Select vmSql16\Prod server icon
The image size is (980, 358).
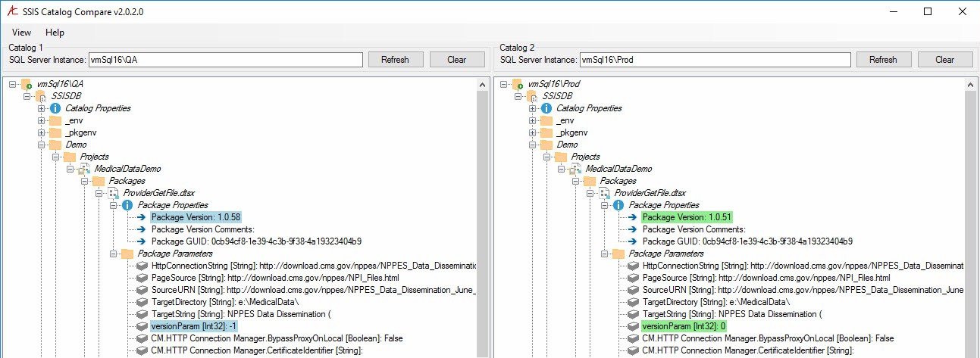click(518, 84)
